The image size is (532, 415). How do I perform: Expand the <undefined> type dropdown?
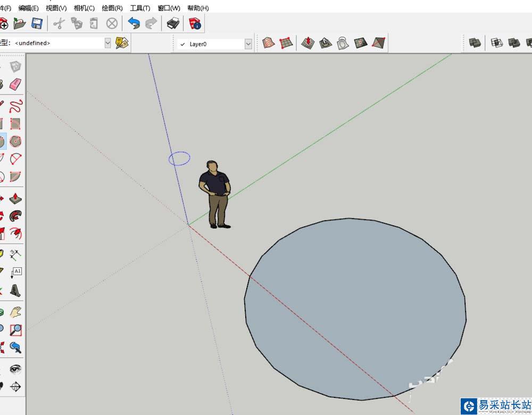pyautogui.click(x=108, y=43)
